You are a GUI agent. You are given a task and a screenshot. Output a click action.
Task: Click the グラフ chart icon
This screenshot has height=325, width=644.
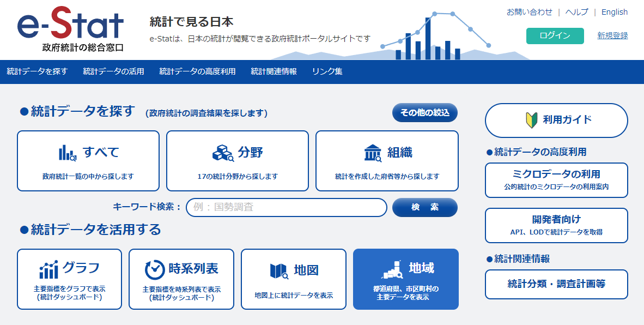pos(48,269)
